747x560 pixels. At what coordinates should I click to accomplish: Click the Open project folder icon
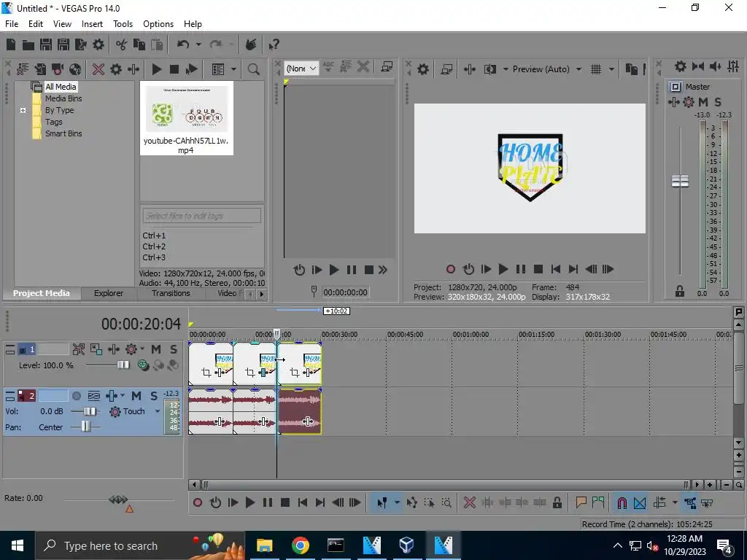(x=28, y=44)
